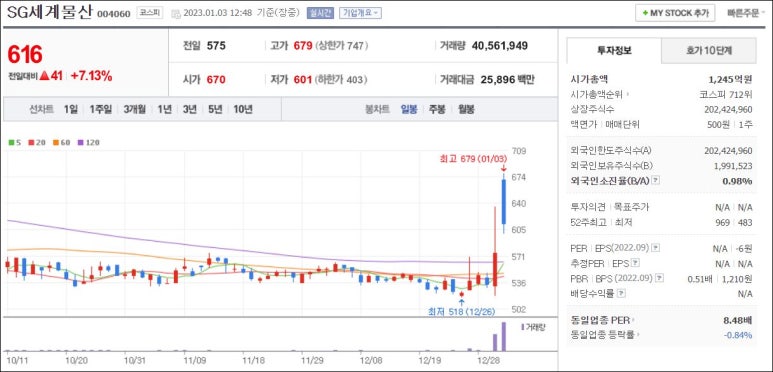
Task: Select the 3개월 line chart period
Action: (x=135, y=109)
